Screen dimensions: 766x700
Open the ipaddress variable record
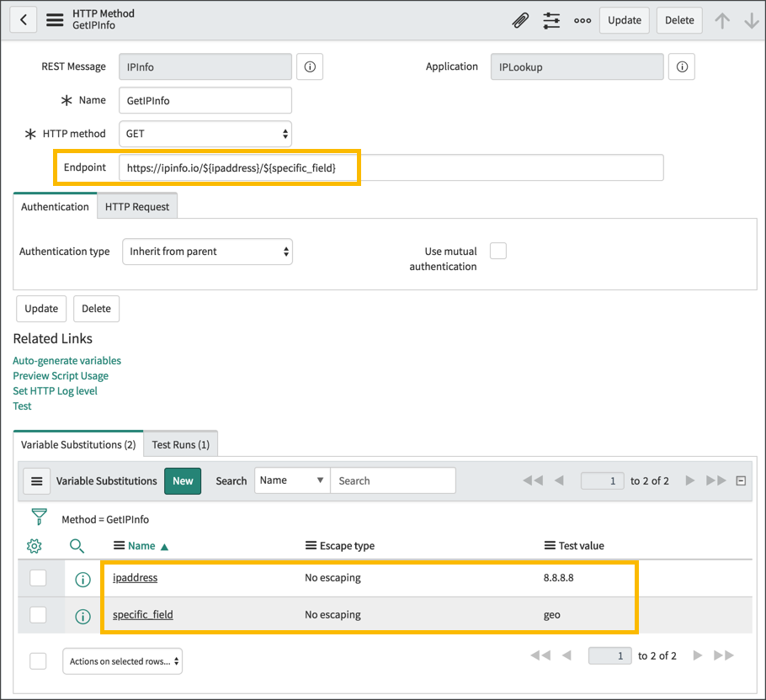pos(135,578)
